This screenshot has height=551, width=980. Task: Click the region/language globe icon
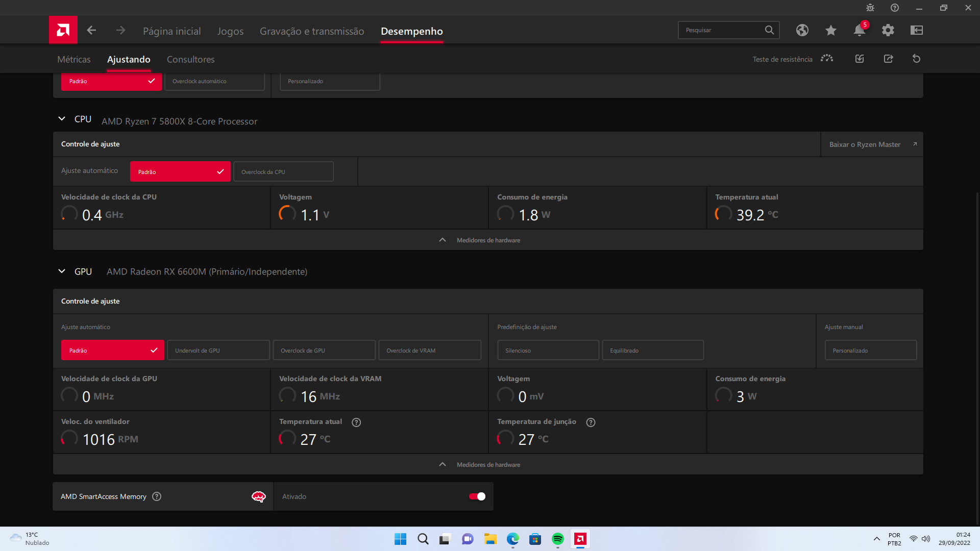802,30
